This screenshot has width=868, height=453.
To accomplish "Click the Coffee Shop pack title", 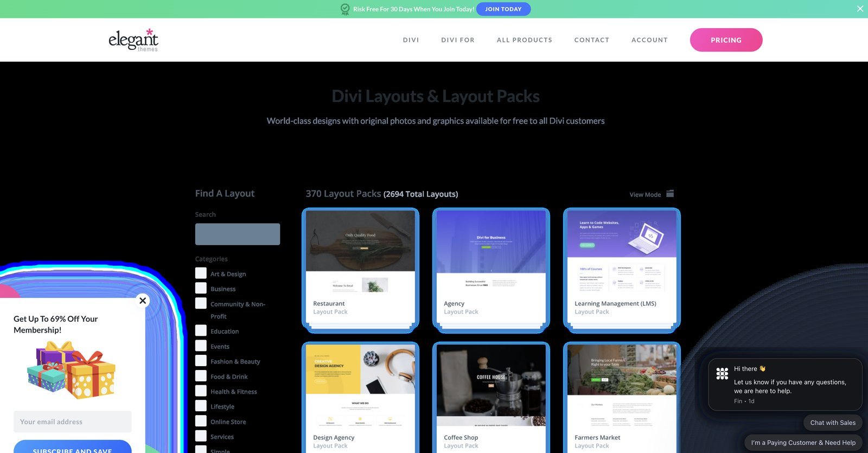I will [461, 438].
